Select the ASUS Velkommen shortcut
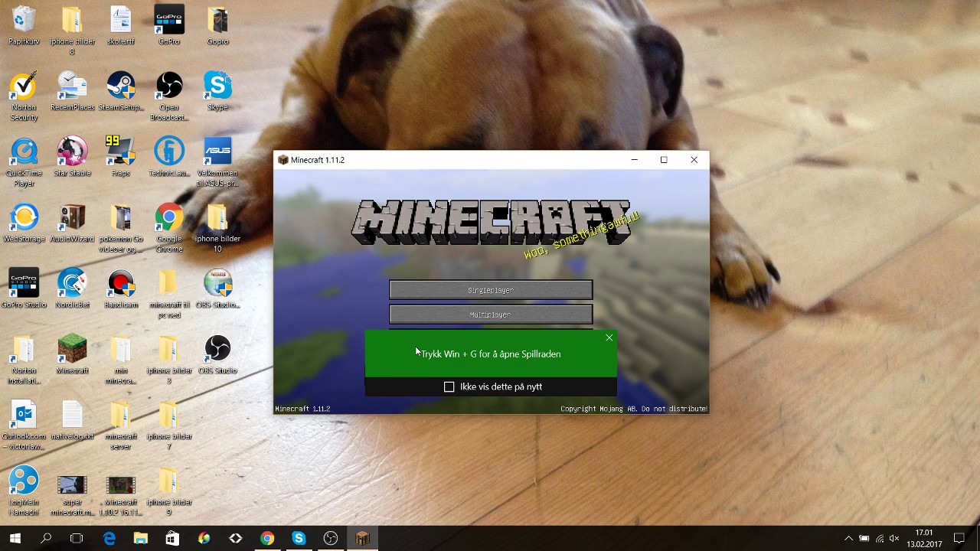 click(x=217, y=162)
